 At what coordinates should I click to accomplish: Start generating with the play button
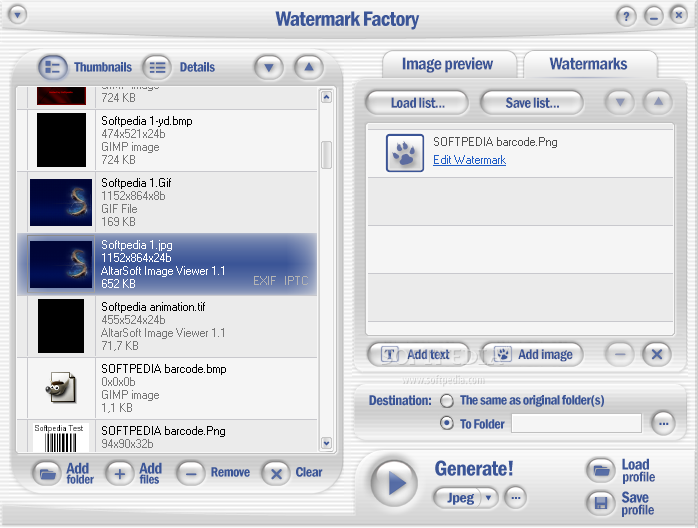tap(394, 483)
